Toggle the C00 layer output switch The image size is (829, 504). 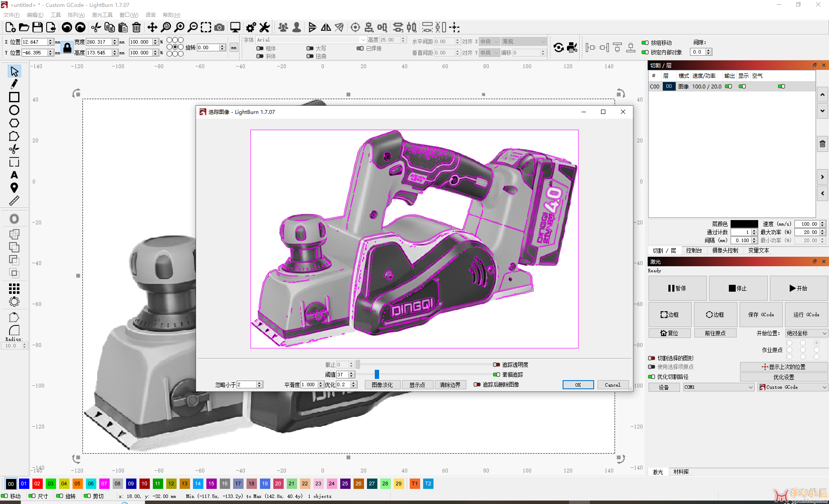coord(728,86)
